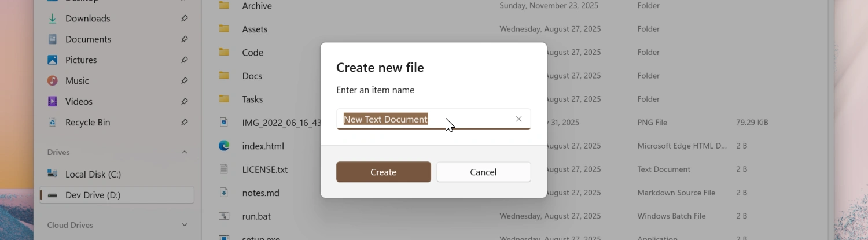Toggle the pin next to Music
The image size is (868, 240).
184,81
